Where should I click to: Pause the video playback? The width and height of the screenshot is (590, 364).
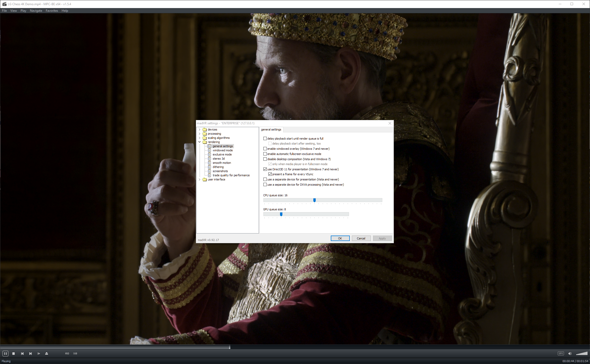(5, 354)
